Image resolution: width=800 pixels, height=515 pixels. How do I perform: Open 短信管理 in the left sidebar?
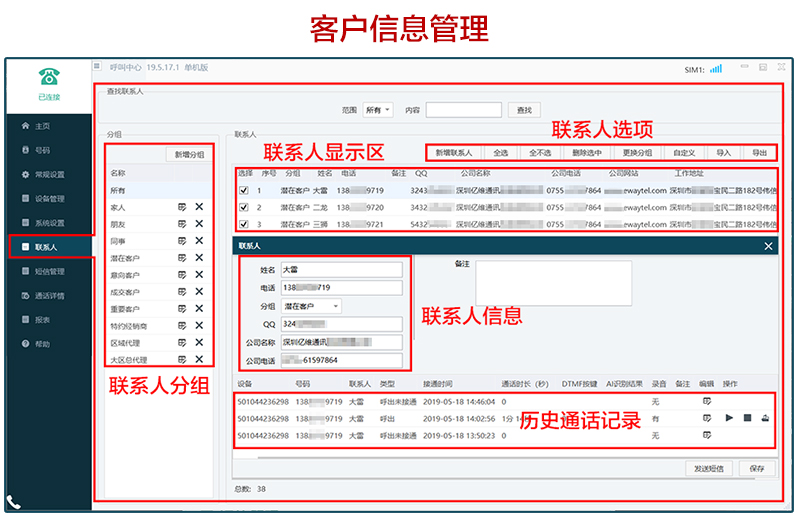[x=49, y=271]
